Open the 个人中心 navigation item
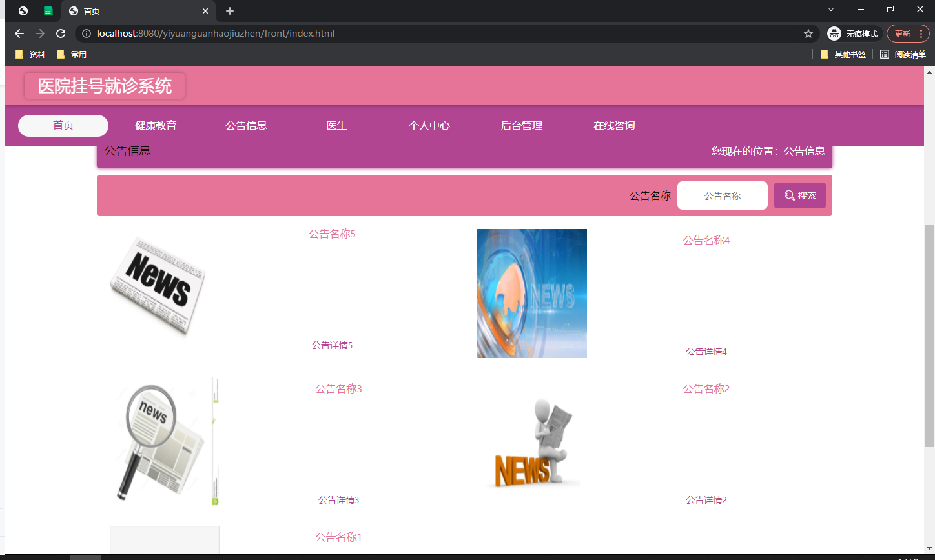The width and height of the screenshot is (935, 560). click(x=429, y=126)
